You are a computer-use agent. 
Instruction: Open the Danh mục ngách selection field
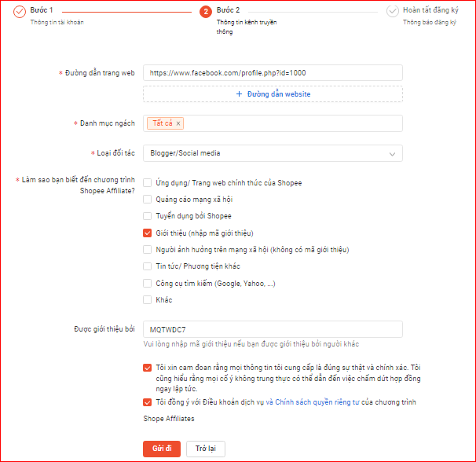click(x=291, y=123)
